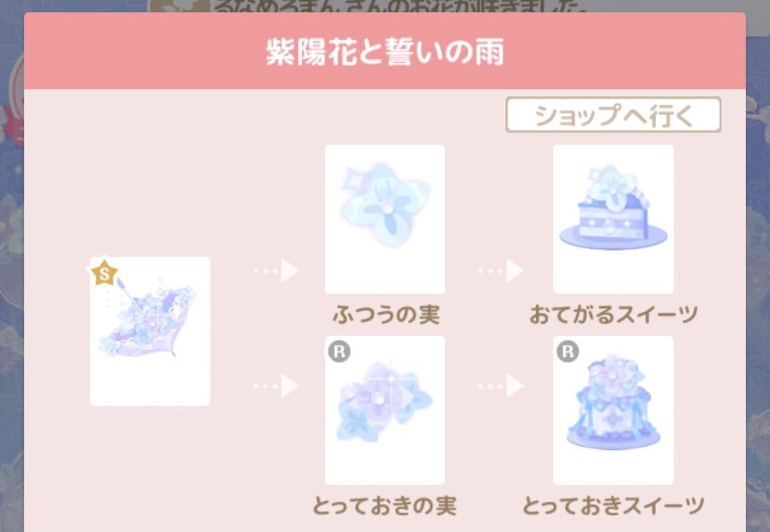Screen dimensions: 770x532
Task: Open the ショップへ行く shop button
Action: (x=613, y=115)
